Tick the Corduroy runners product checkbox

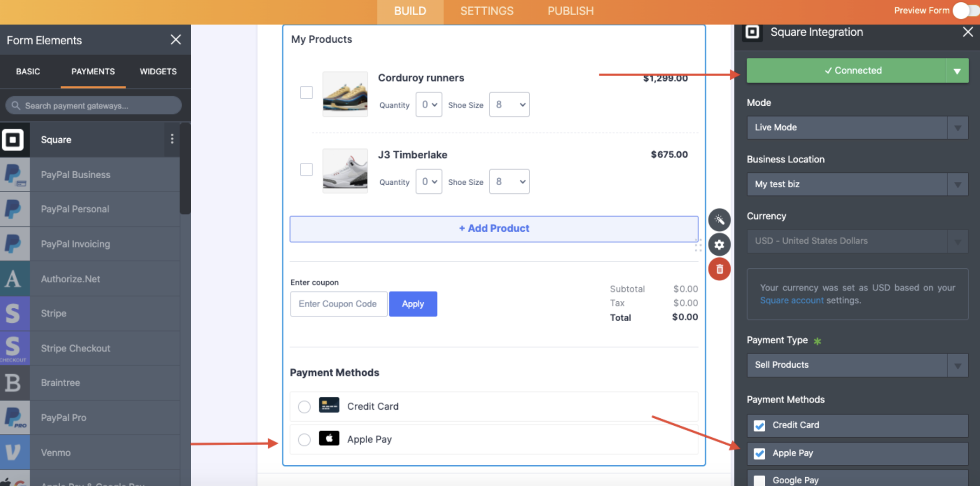[306, 93]
